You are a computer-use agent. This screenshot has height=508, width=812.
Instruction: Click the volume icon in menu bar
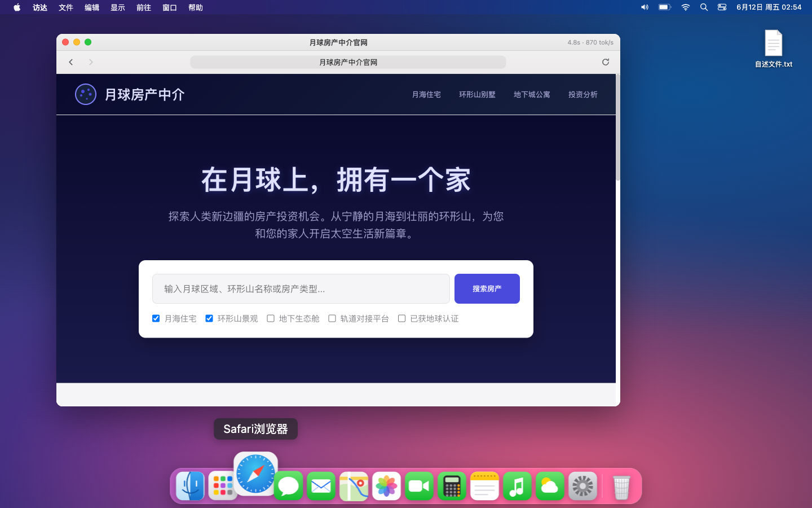coord(645,7)
